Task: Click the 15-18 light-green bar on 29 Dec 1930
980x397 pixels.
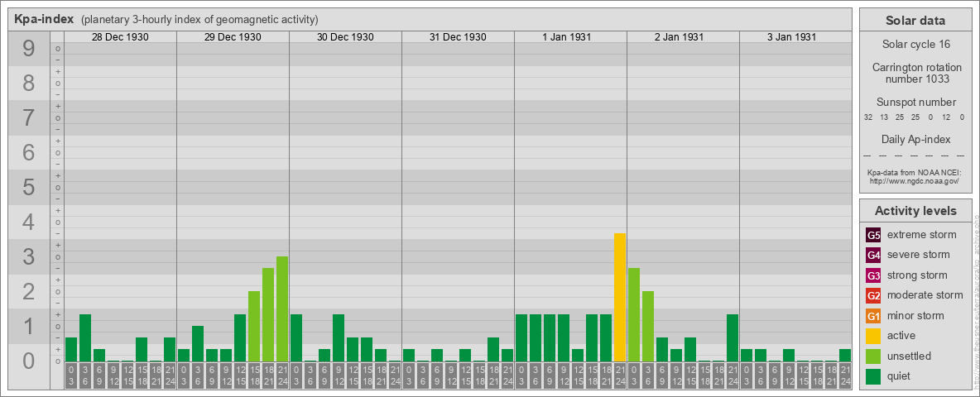Action: click(254, 327)
